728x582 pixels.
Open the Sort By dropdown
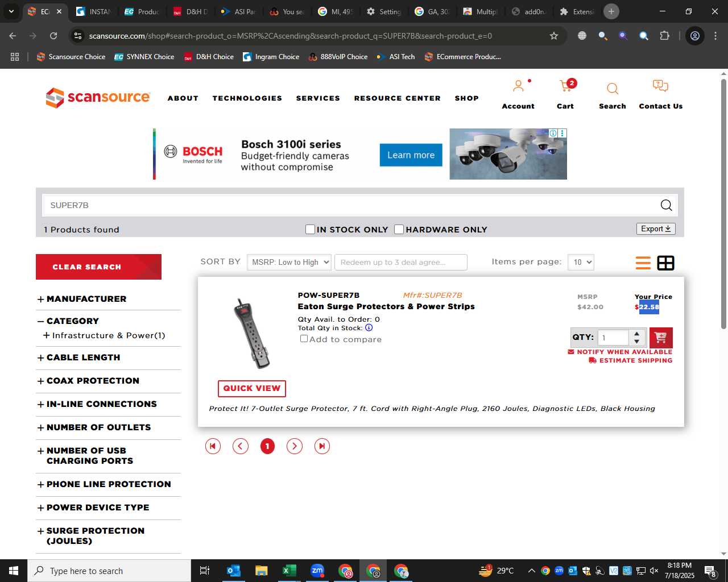click(289, 262)
